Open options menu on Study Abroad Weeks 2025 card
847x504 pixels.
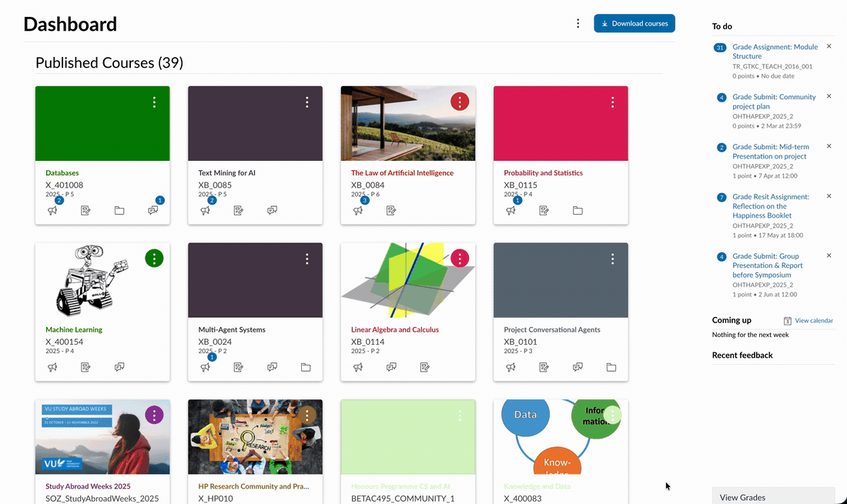click(x=155, y=415)
